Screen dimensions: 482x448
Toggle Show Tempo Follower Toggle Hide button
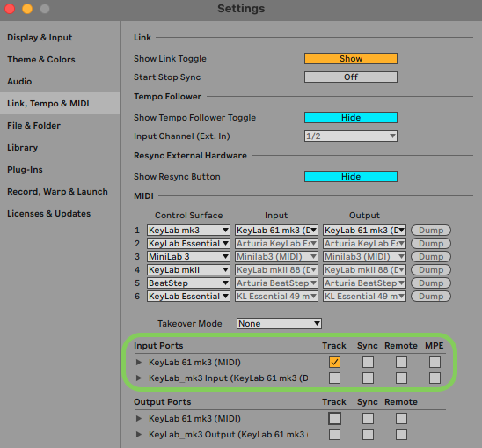(351, 118)
